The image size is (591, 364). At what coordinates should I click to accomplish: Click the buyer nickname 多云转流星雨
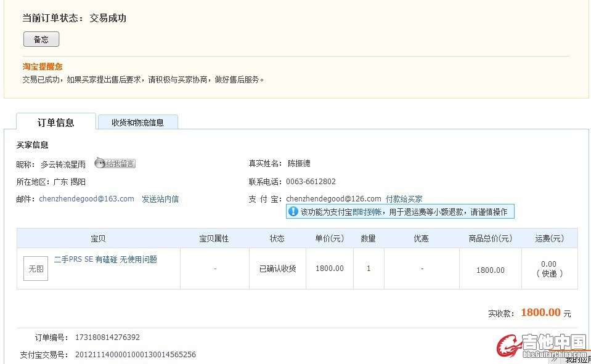click(63, 164)
